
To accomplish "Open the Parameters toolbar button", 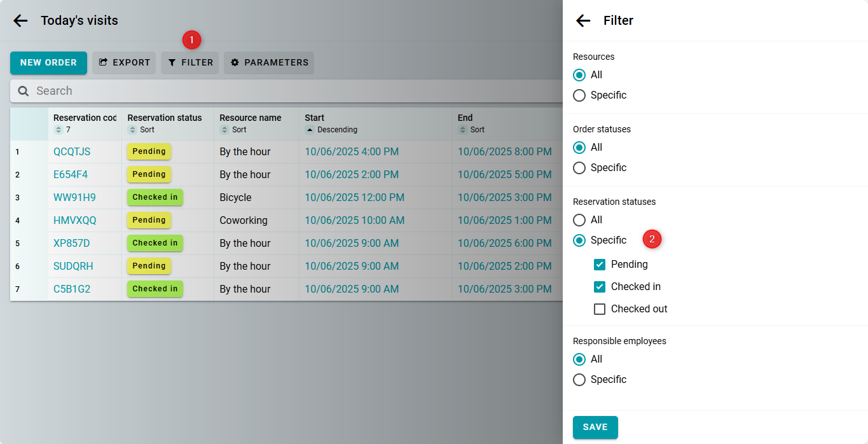I will click(x=269, y=63).
